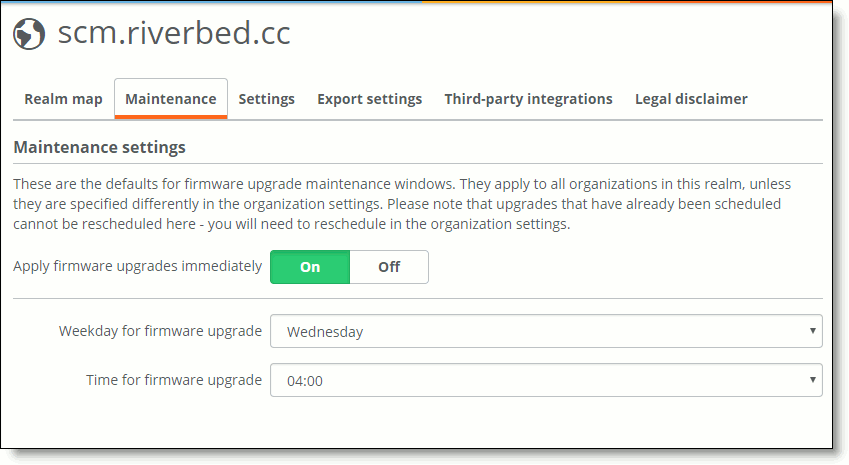Switch to the Settings tab
This screenshot has width=849, height=465.
[x=266, y=99]
